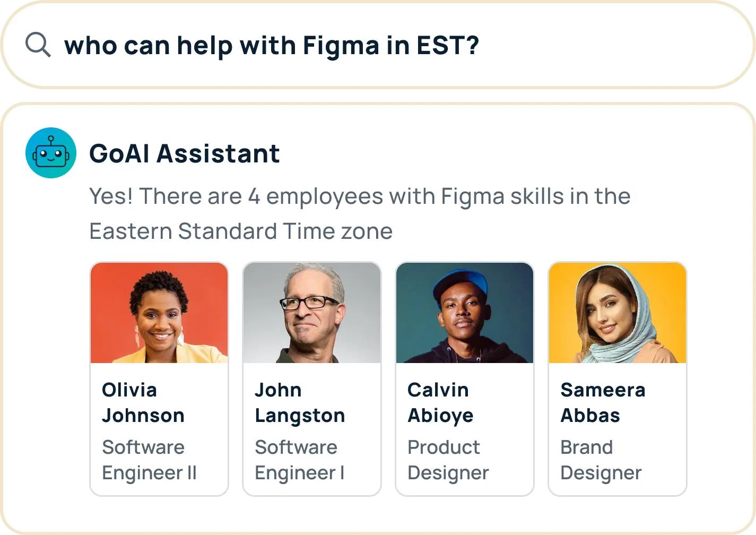Open Sameera Abbas's profile photo

pyautogui.click(x=618, y=313)
